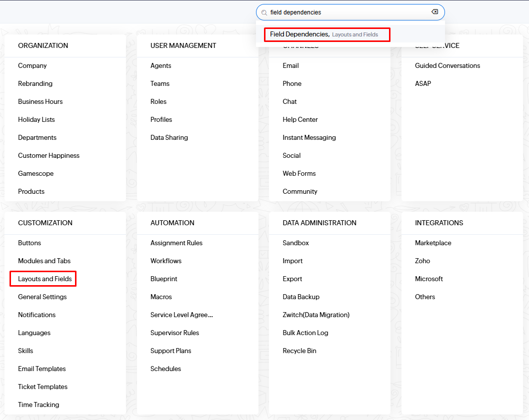Open Layouts and Fields settings
This screenshot has width=529, height=420.
[45, 279]
